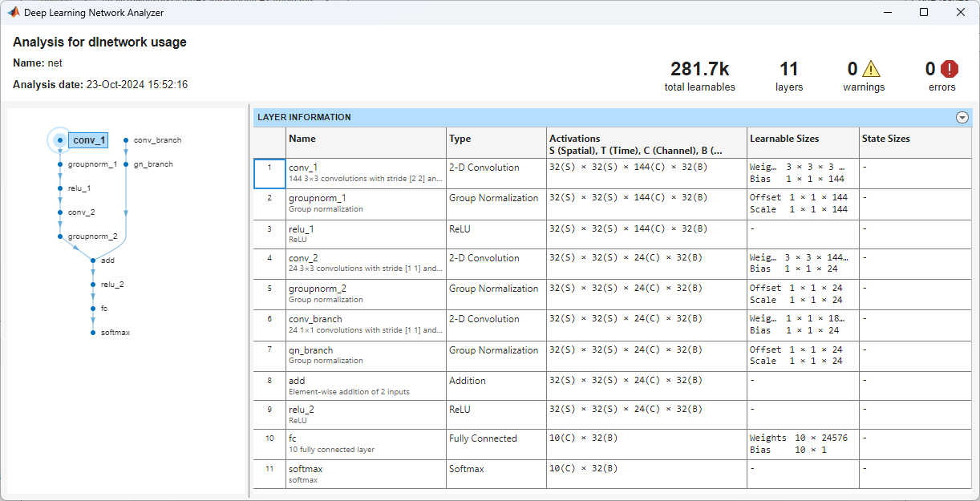Click the Learnable Sizes column header
The height and width of the screenshot is (501, 980).
804,143
